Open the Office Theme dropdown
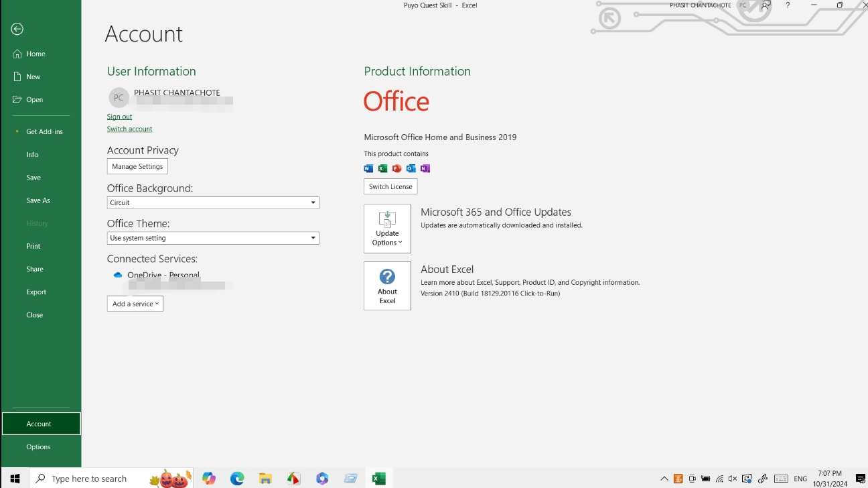The image size is (868, 488). 313,237
